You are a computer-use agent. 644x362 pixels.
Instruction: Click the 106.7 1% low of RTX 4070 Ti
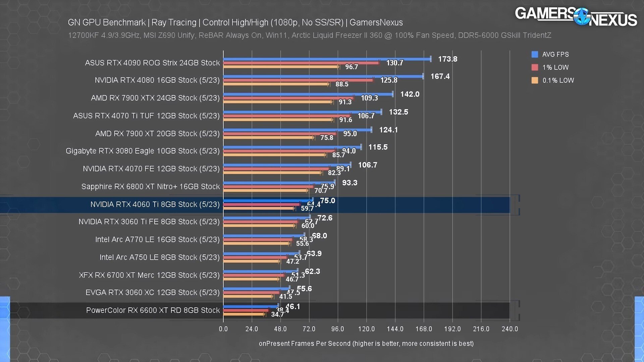366,116
